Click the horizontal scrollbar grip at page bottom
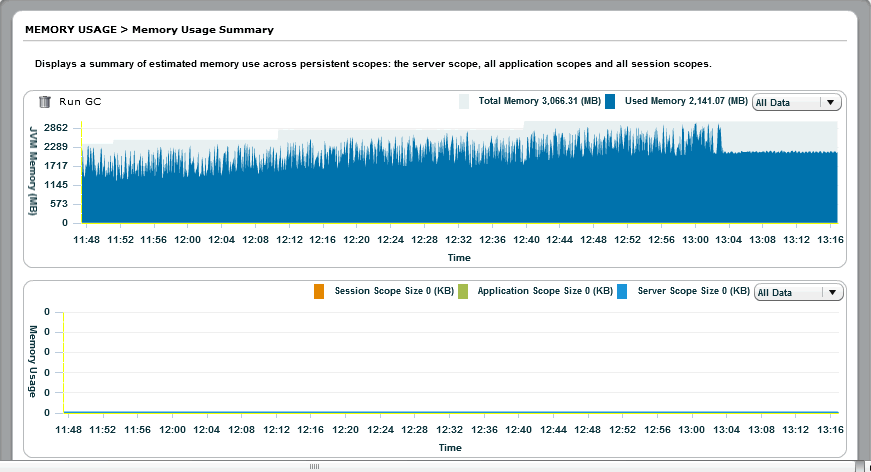The width and height of the screenshot is (871, 472). point(314,466)
